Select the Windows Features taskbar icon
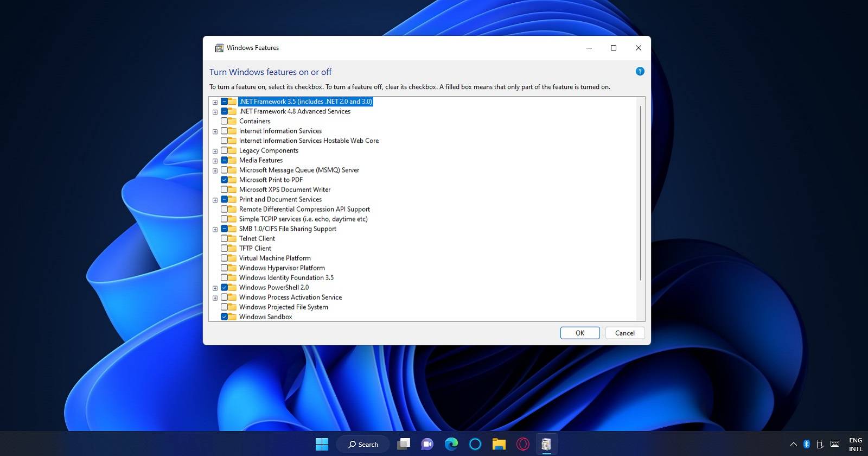The height and width of the screenshot is (456, 868). pos(546,444)
